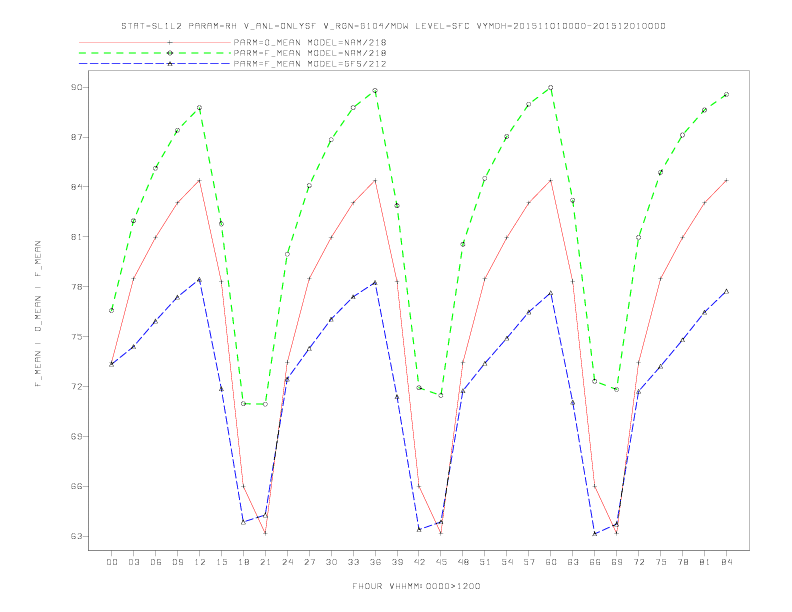Click x-axis tick label 24
The image size is (792, 612).
[x=287, y=562]
